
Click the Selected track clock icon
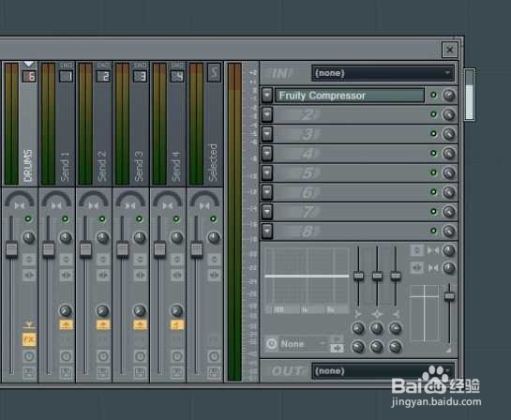click(x=214, y=356)
